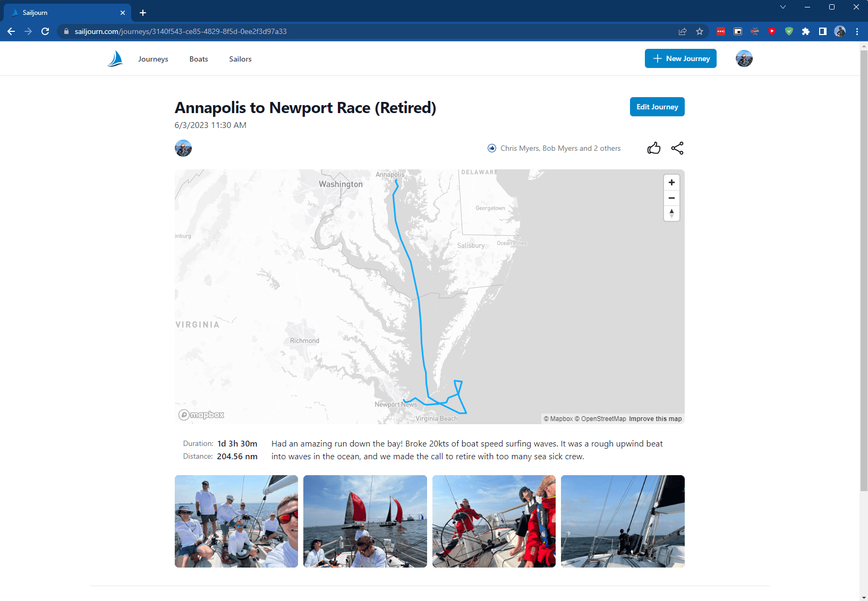
Task: Open the Sailors nav menu
Action: point(240,59)
